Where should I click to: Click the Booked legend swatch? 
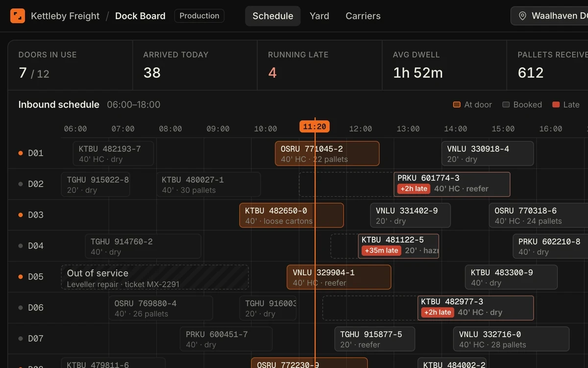point(506,105)
